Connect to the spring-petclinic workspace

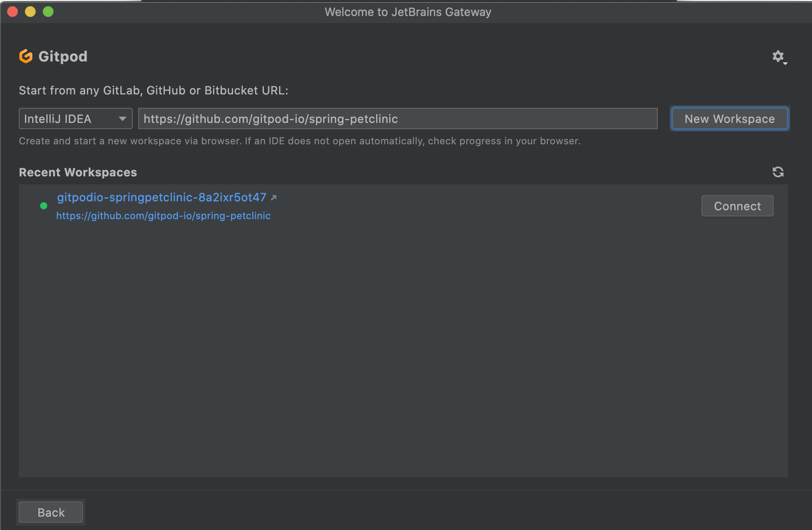click(x=737, y=206)
